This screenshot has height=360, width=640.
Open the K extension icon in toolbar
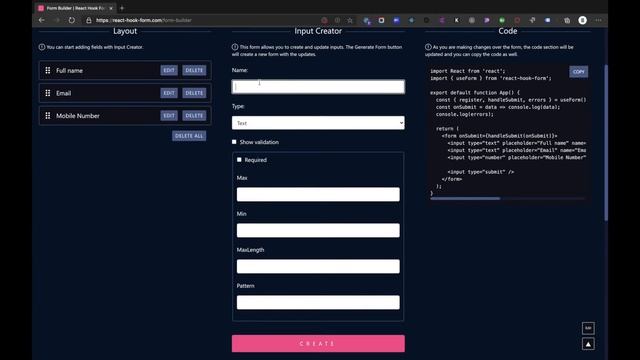click(x=456, y=20)
